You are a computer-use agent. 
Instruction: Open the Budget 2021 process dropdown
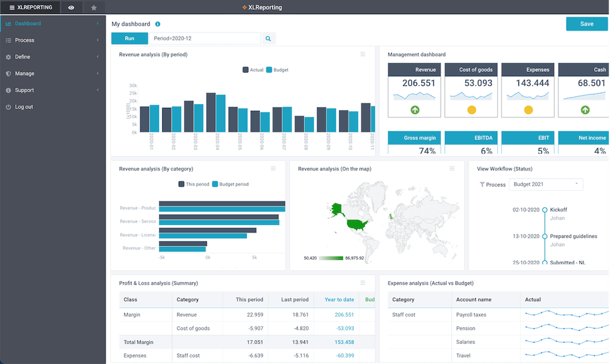(546, 184)
